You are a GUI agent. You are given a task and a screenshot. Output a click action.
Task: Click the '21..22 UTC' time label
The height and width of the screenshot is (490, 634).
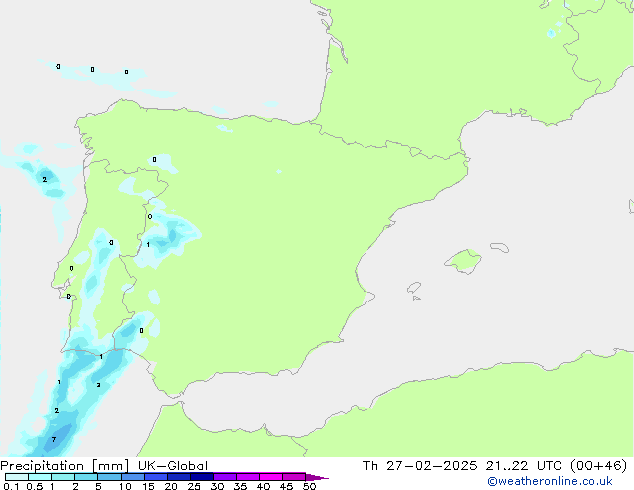click(x=524, y=466)
